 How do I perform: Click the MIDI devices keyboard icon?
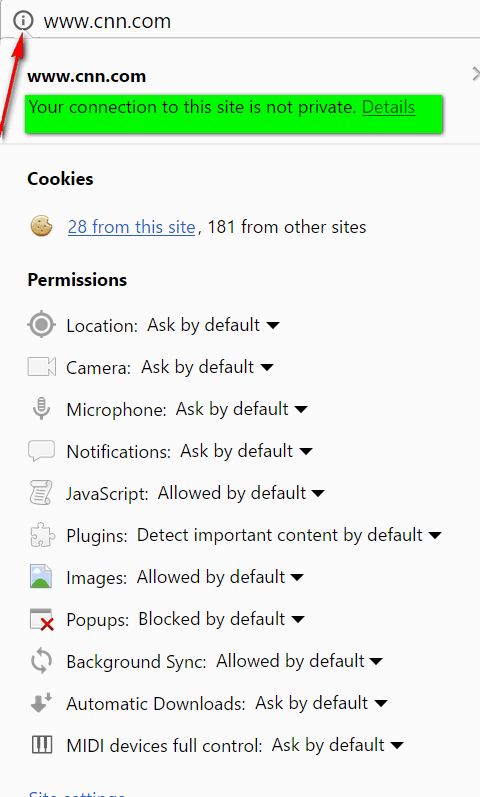(42, 745)
